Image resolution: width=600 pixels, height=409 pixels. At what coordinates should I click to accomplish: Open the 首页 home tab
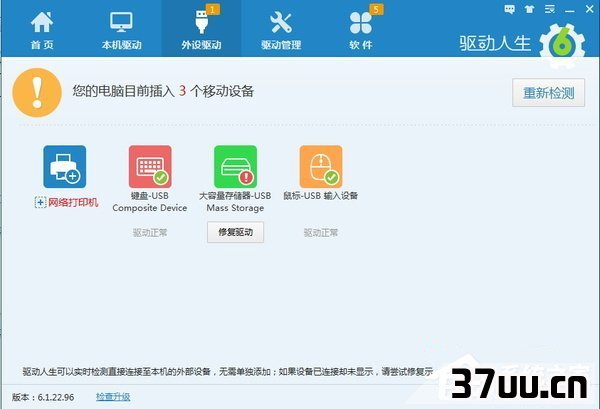point(42,29)
